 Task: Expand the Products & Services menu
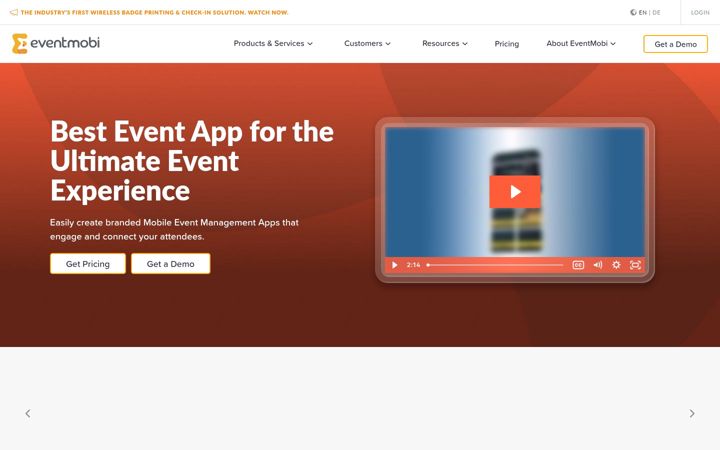(273, 44)
